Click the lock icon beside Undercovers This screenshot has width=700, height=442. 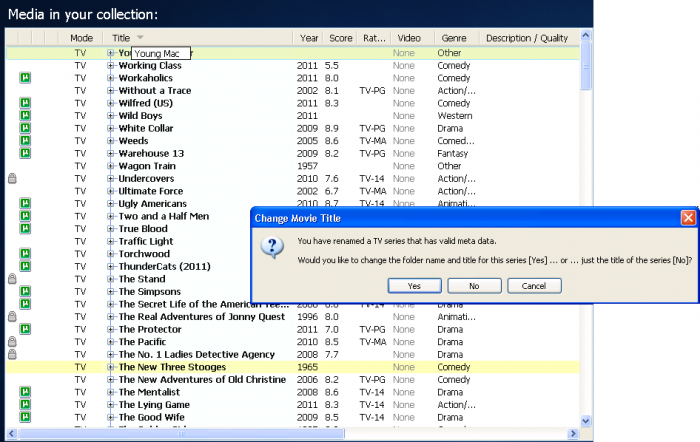(x=12, y=178)
